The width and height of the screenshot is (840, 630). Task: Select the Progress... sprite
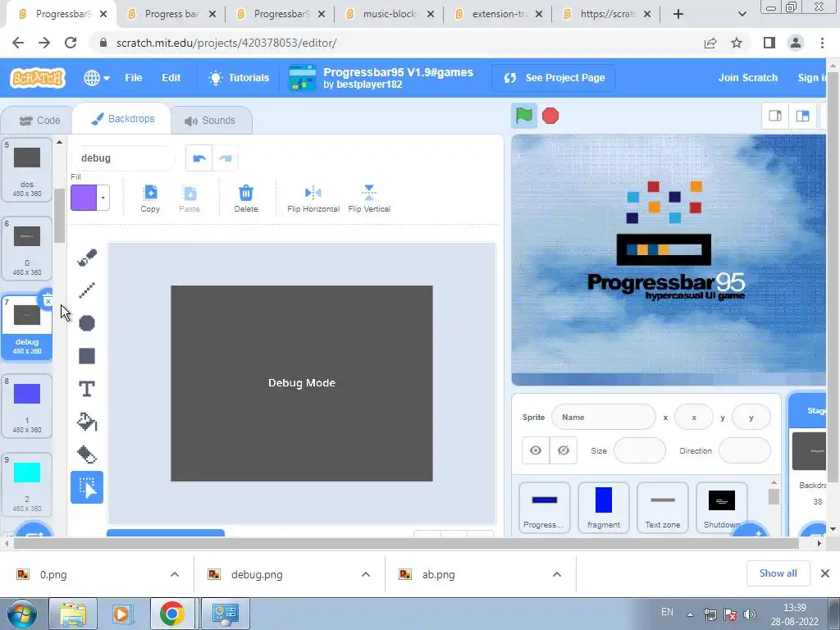(x=545, y=507)
